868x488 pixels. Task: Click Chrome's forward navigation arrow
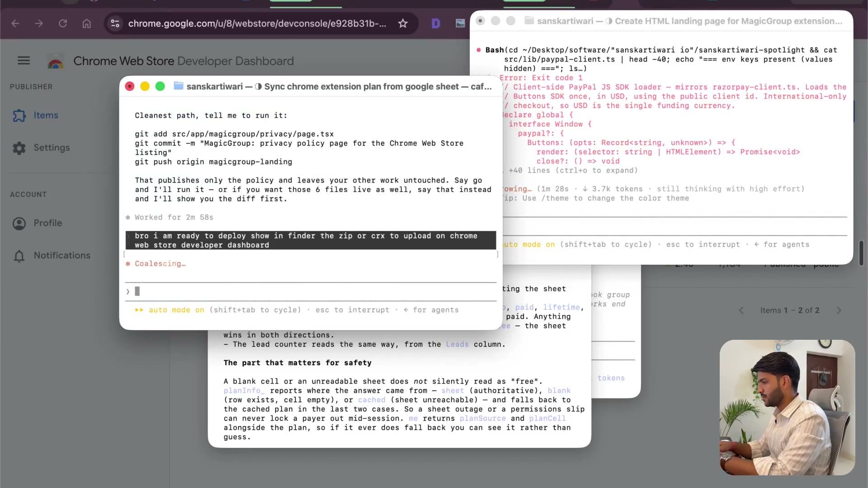coord(39,23)
